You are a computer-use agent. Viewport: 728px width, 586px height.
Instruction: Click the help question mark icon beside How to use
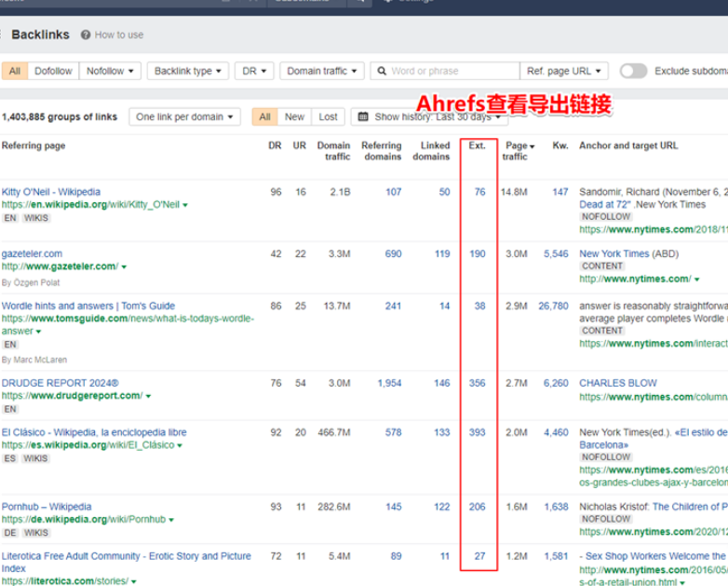click(x=86, y=35)
